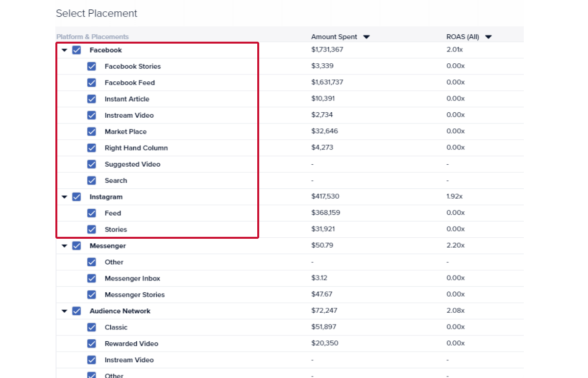Click the 2.20x Messenger ROAS value
The height and width of the screenshot is (378, 588).
(x=456, y=245)
